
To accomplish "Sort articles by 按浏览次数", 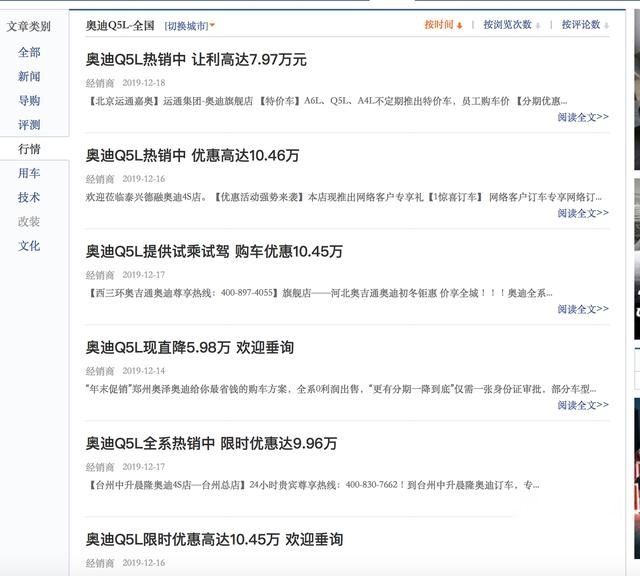I will 511,25.
